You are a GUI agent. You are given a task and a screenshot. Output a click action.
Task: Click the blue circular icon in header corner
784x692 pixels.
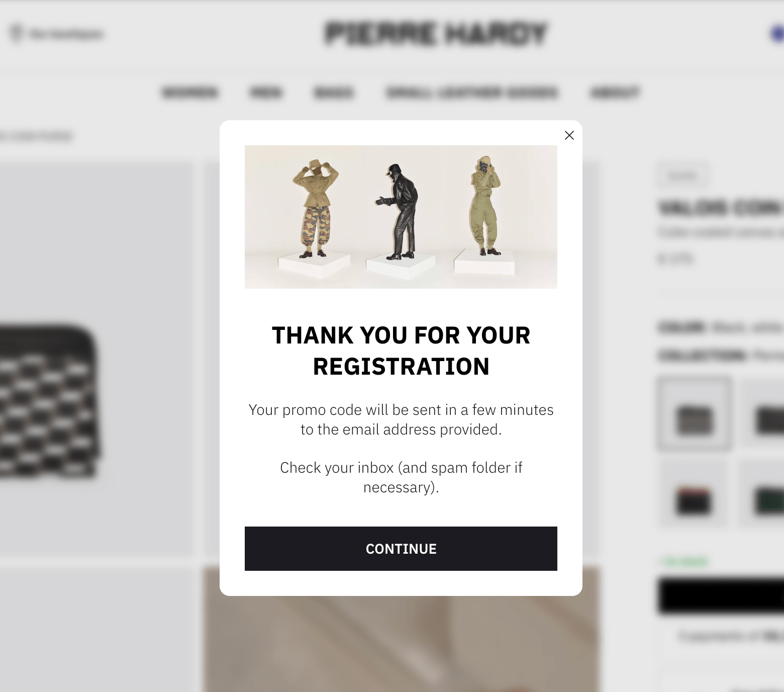pyautogui.click(x=777, y=34)
